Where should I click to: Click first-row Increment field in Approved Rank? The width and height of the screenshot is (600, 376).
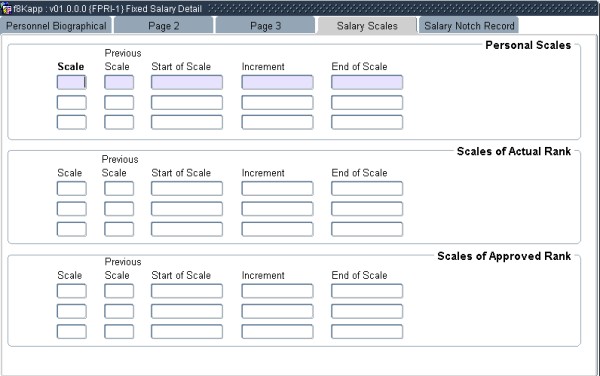277,291
